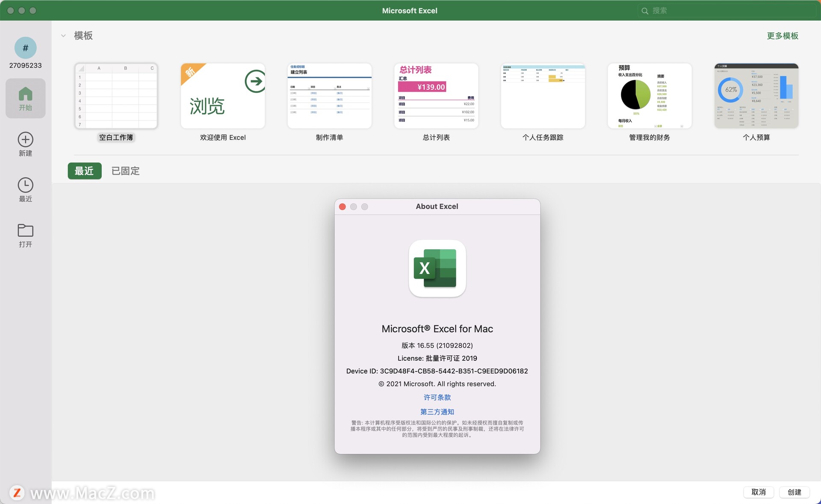The image size is (821, 504).
Task: Go to the 开始 home section
Action: tap(25, 98)
